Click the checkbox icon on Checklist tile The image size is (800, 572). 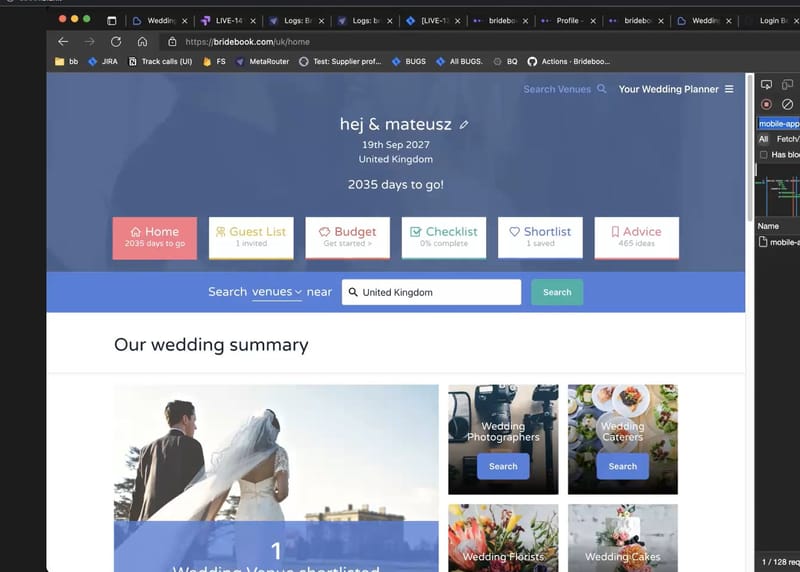coord(416,232)
